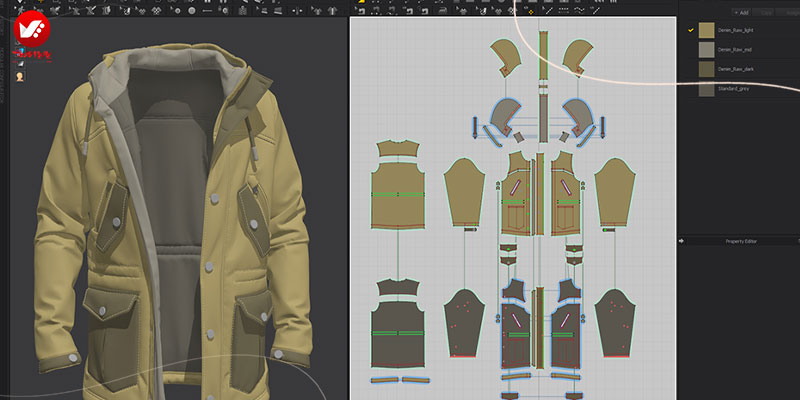The image size is (800, 400).
Task: Pick the wavy curve line tool
Action: pos(580,10)
